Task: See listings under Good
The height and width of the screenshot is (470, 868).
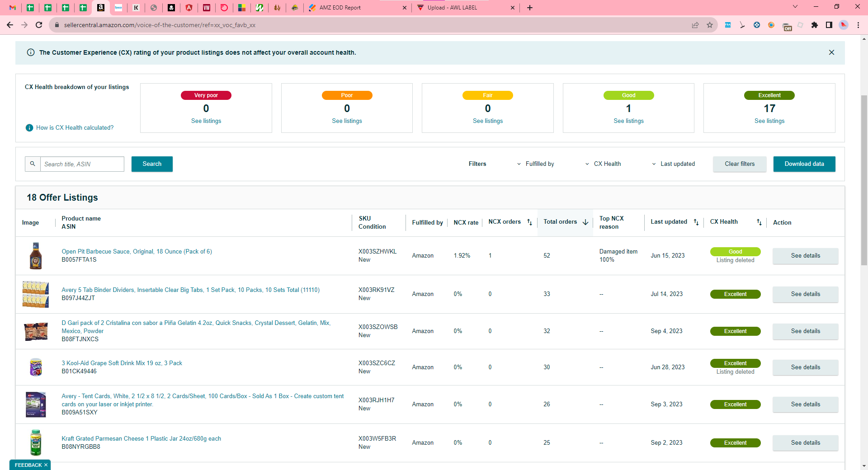Action: pos(628,121)
